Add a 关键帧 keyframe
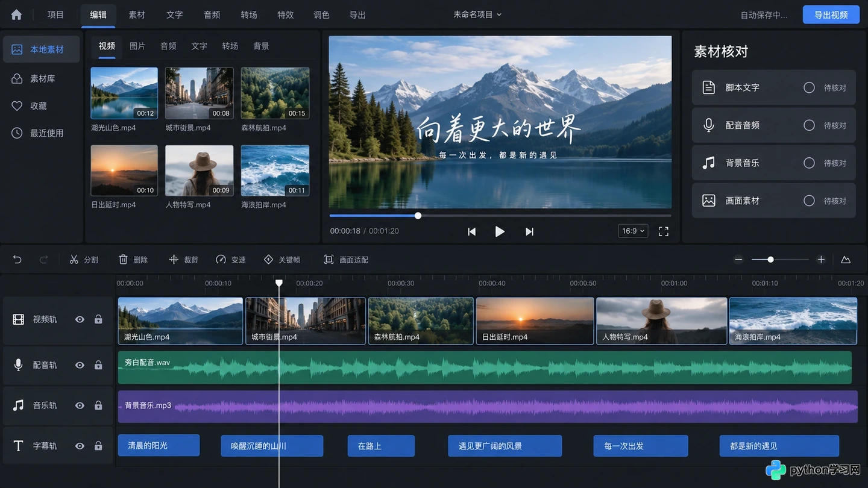 tap(282, 260)
